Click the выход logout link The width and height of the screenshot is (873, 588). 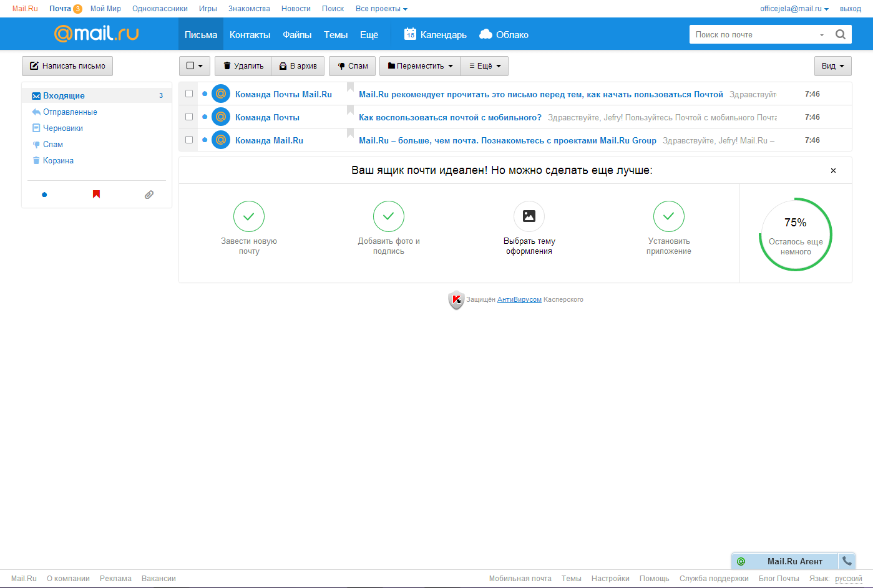[x=851, y=9]
